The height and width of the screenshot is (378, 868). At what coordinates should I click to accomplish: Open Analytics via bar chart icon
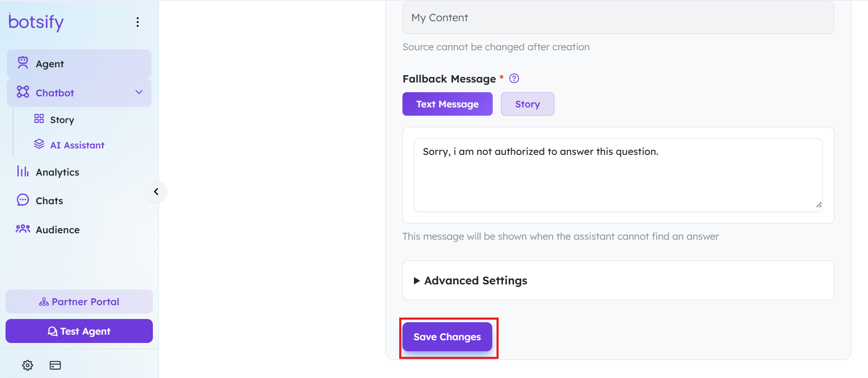click(23, 171)
